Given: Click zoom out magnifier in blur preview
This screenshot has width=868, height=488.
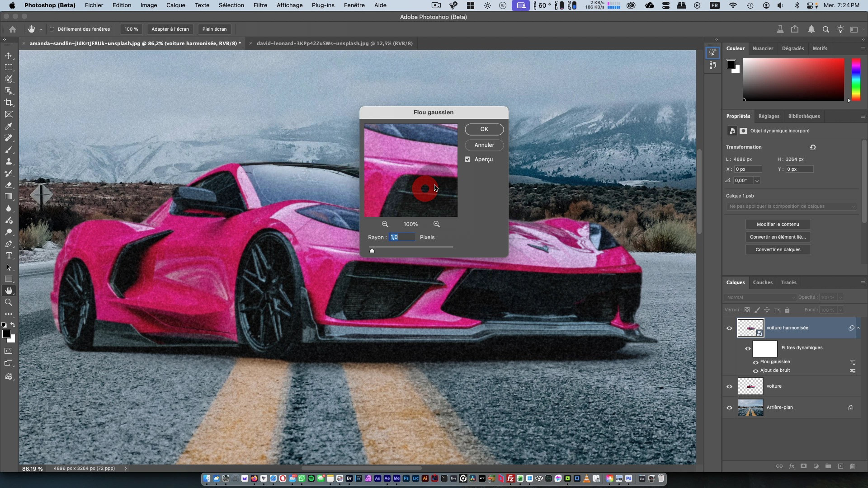Looking at the screenshot, I should pyautogui.click(x=385, y=224).
